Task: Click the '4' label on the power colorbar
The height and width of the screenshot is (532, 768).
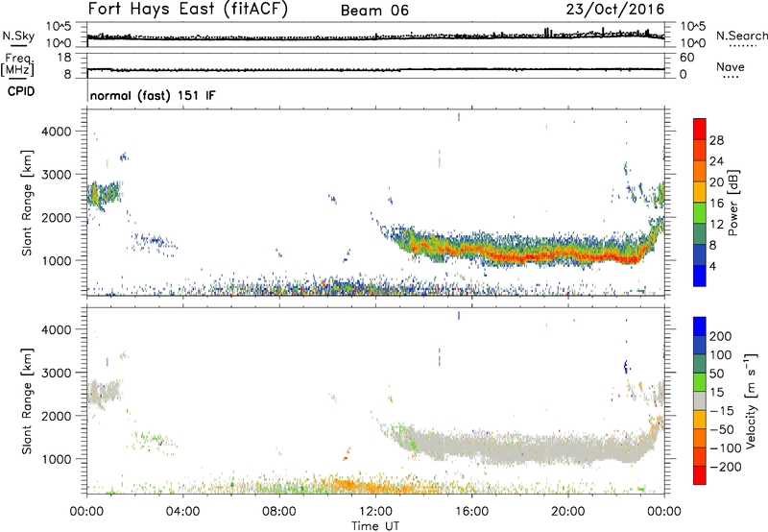Action: [x=713, y=266]
